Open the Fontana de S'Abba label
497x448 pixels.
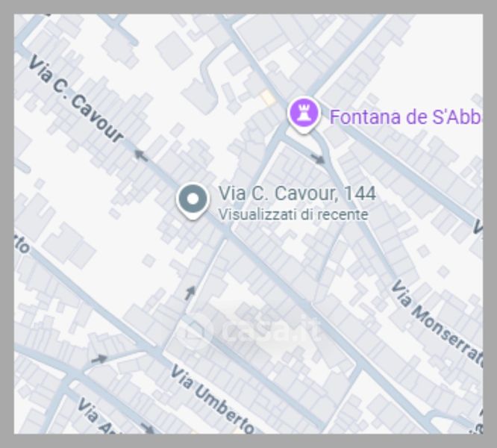click(x=406, y=117)
